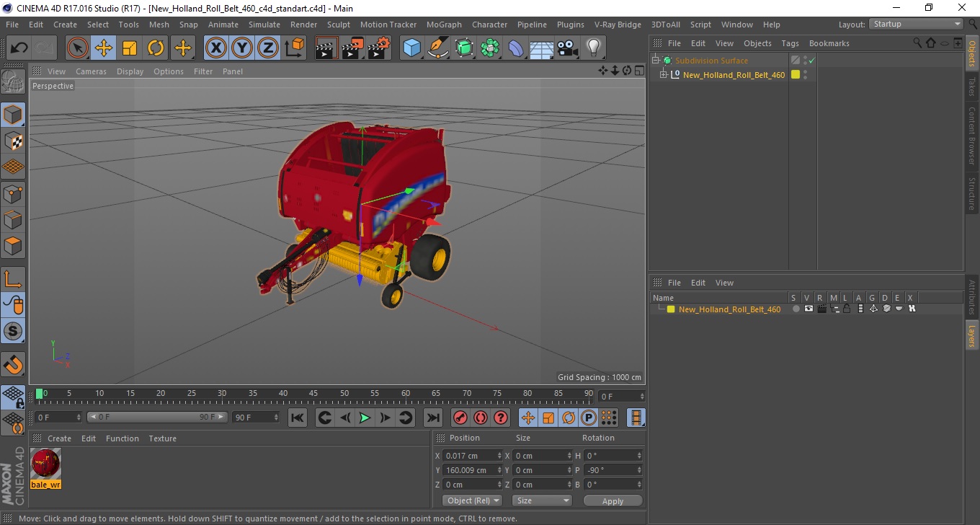
Task: Open Edit Render Settings icon
Action: pos(379,48)
